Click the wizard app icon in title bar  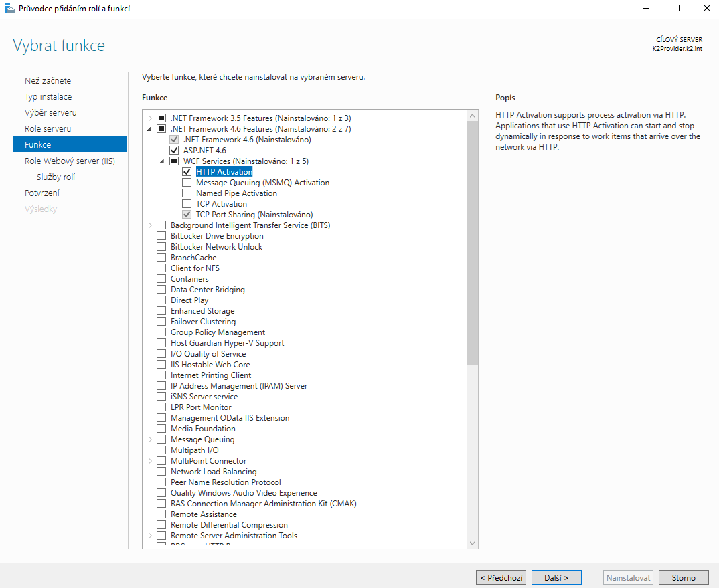(x=9, y=8)
